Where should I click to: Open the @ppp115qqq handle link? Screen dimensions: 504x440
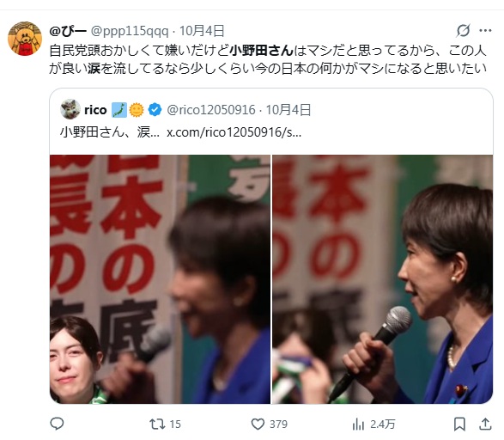[x=130, y=31]
